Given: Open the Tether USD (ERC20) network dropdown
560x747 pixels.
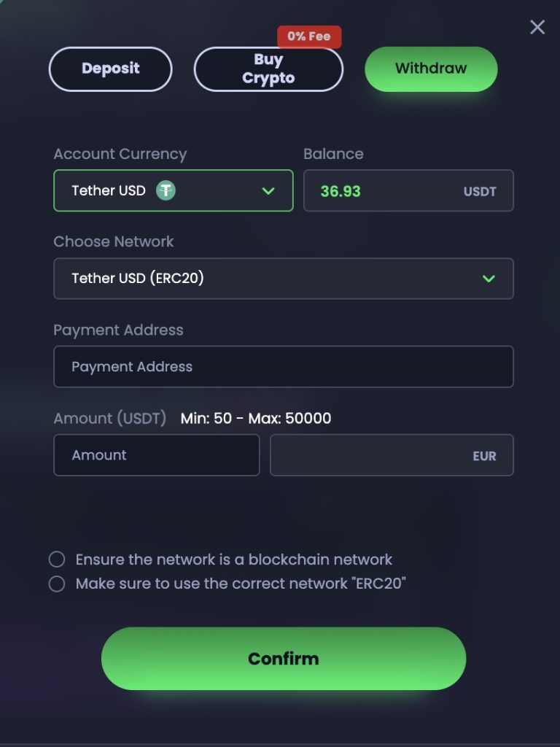Looking at the screenshot, I should (x=284, y=278).
